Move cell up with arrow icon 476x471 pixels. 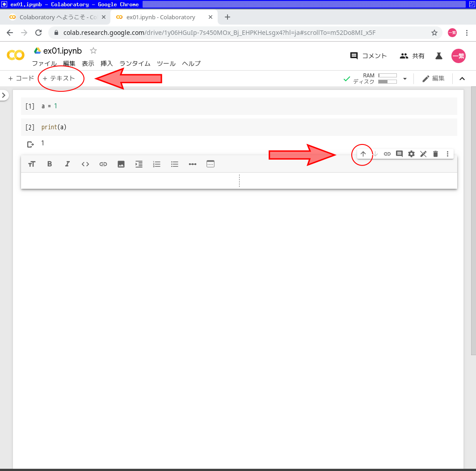[x=363, y=154]
